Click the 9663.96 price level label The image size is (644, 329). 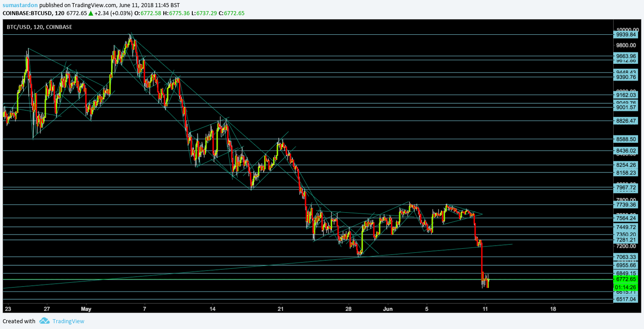[626, 56]
